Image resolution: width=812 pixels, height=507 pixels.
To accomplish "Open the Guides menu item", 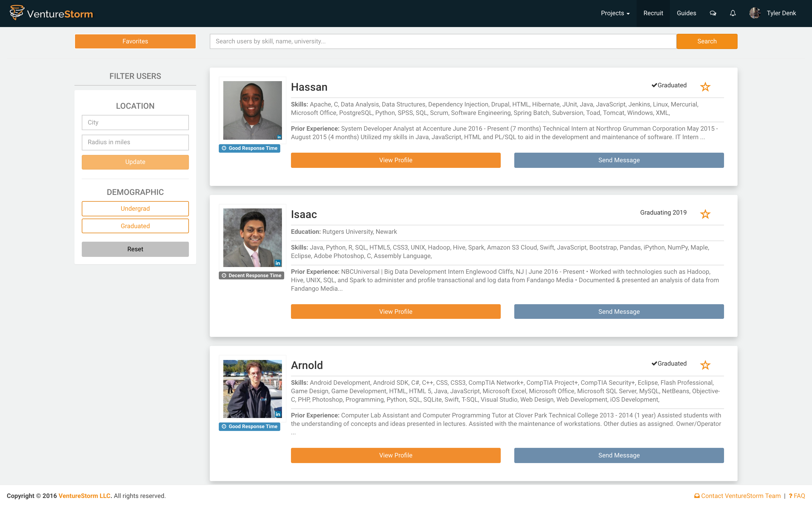I will pos(686,13).
